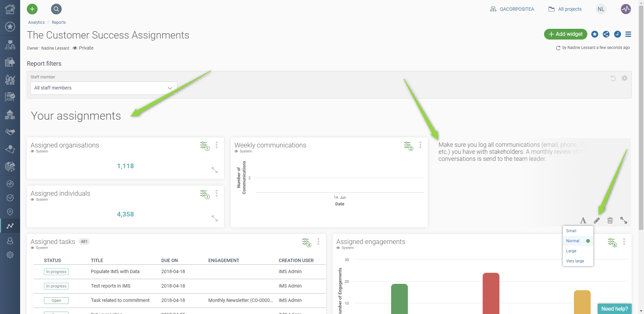This screenshot has width=644, height=314.
Task: Open the home icon in sidebar
Action: (10, 9)
